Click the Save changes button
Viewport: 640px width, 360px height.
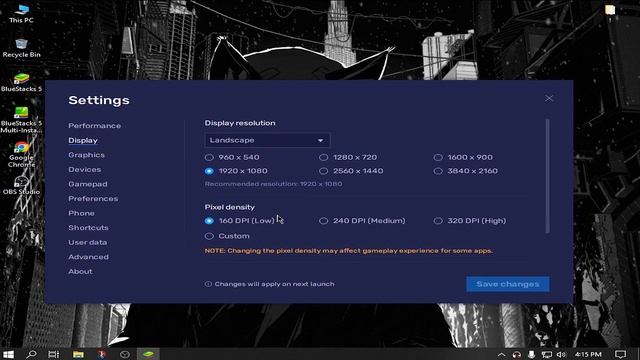point(508,284)
